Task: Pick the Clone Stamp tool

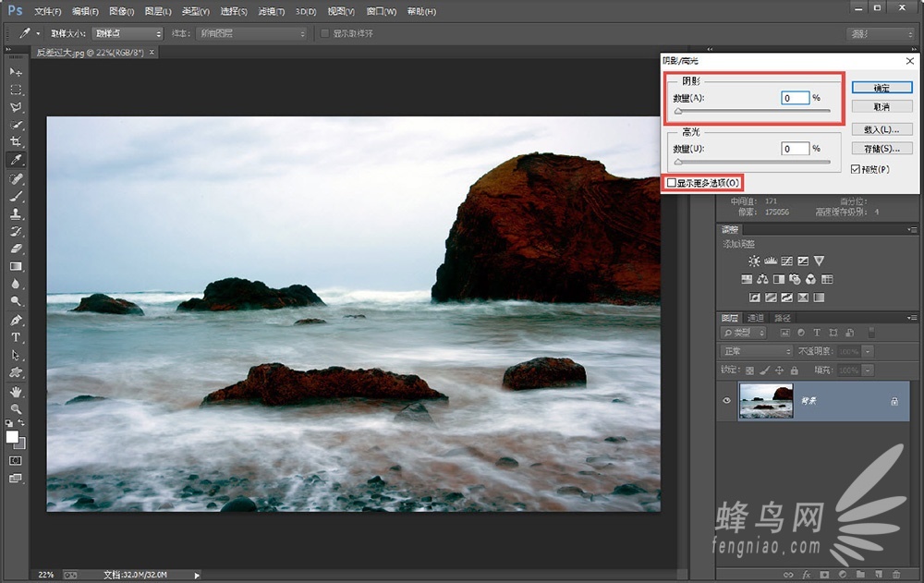Action: tap(16, 213)
